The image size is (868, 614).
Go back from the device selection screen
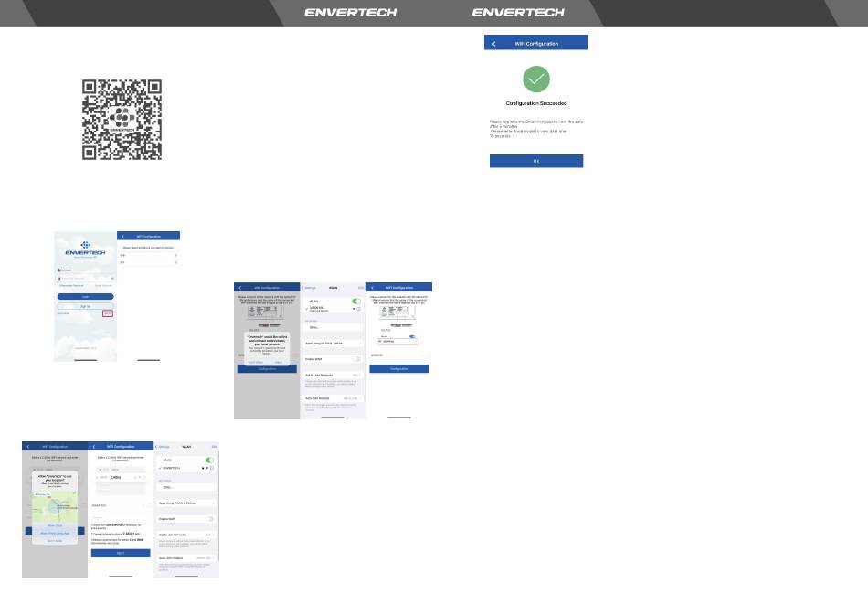tap(123, 237)
